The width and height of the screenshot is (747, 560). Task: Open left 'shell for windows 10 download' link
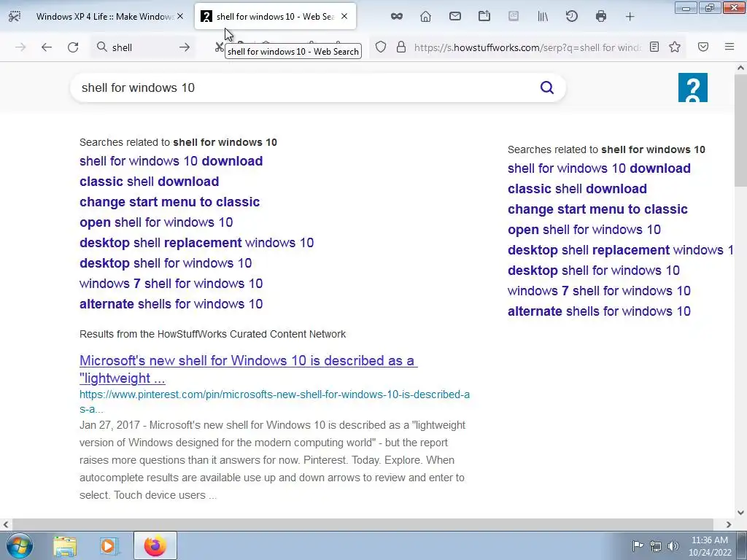171,161
